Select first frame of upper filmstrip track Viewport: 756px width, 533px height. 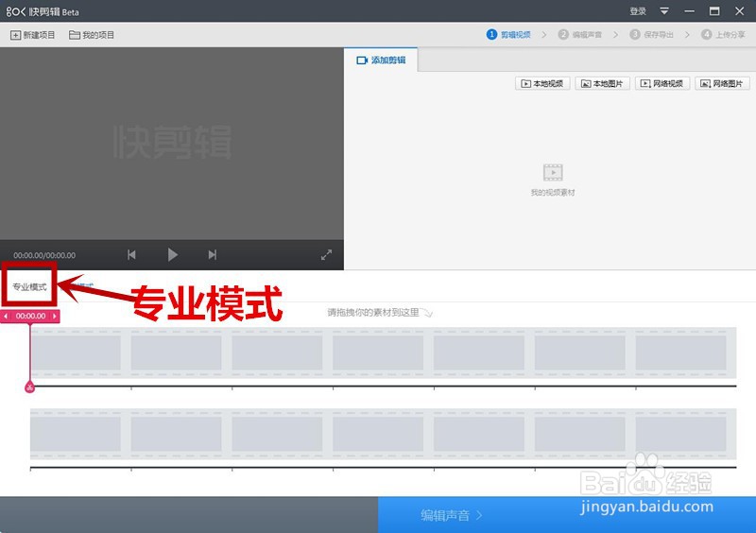76,353
